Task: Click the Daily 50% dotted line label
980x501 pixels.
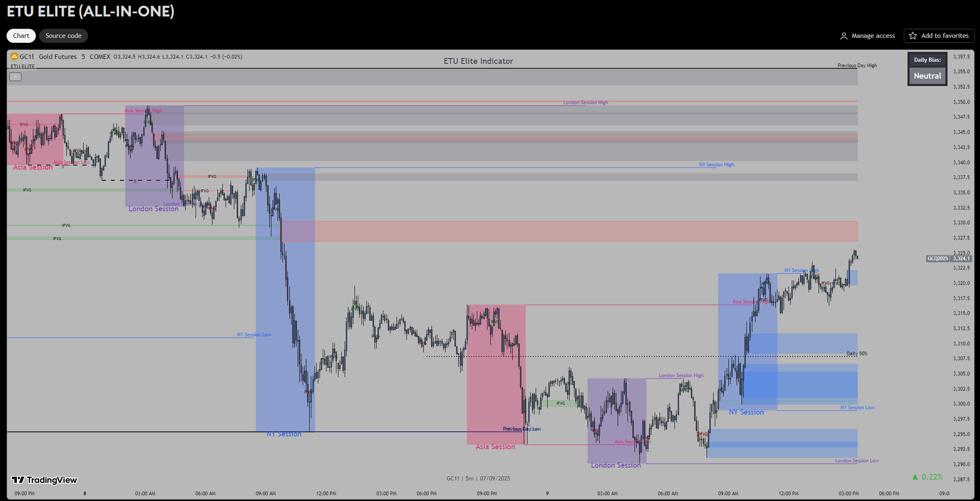Action: coord(857,353)
